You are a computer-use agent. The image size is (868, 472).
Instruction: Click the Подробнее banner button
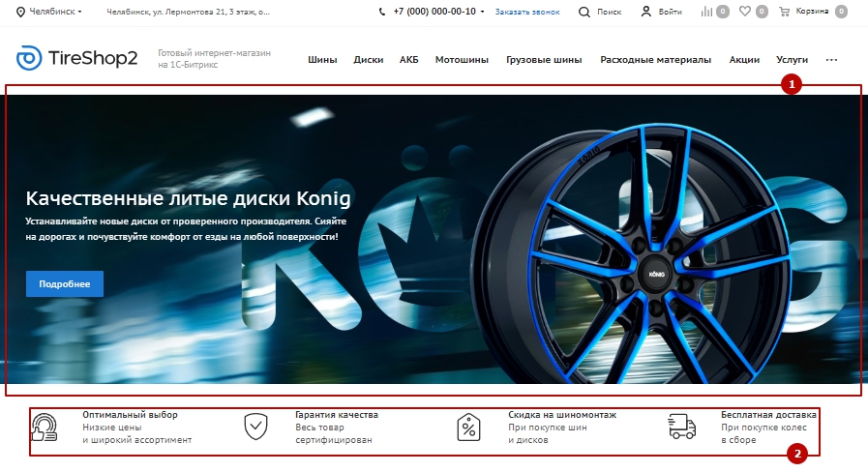(x=65, y=283)
